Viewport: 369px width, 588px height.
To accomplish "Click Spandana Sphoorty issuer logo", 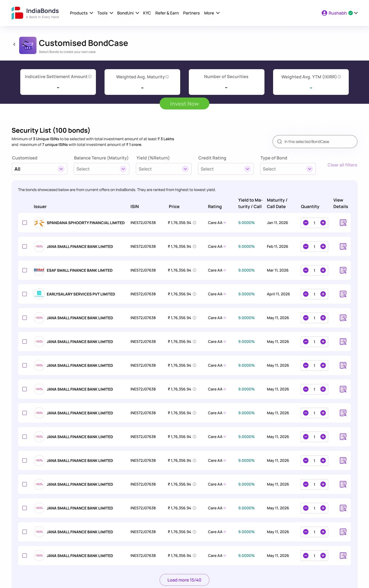I will [x=39, y=223].
